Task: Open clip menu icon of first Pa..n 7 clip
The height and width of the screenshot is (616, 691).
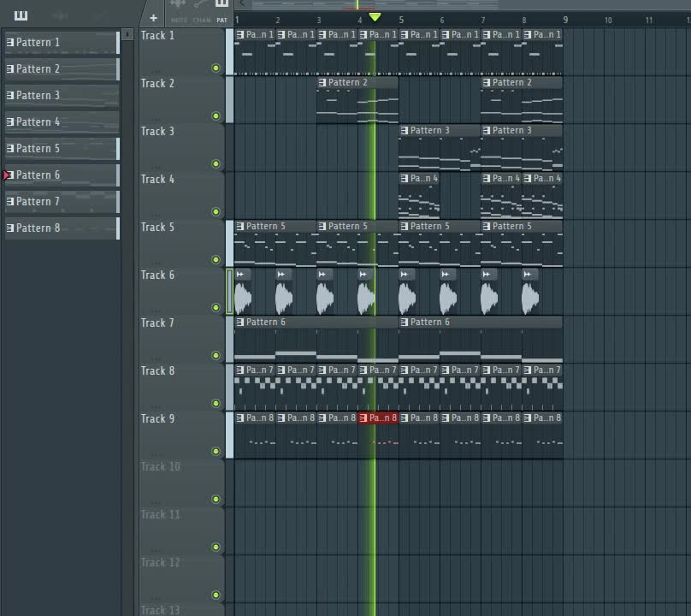Action: click(240, 370)
